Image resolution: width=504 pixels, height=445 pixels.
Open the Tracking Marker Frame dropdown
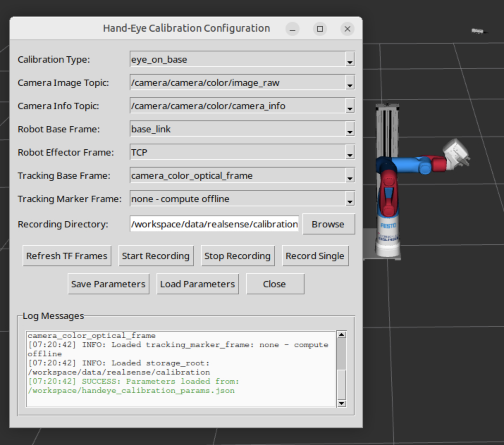(349, 199)
